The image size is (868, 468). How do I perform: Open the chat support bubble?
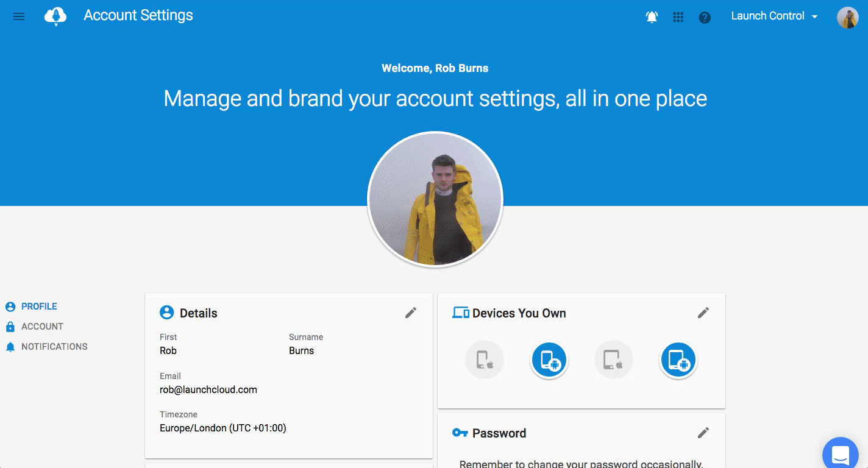coord(841,454)
